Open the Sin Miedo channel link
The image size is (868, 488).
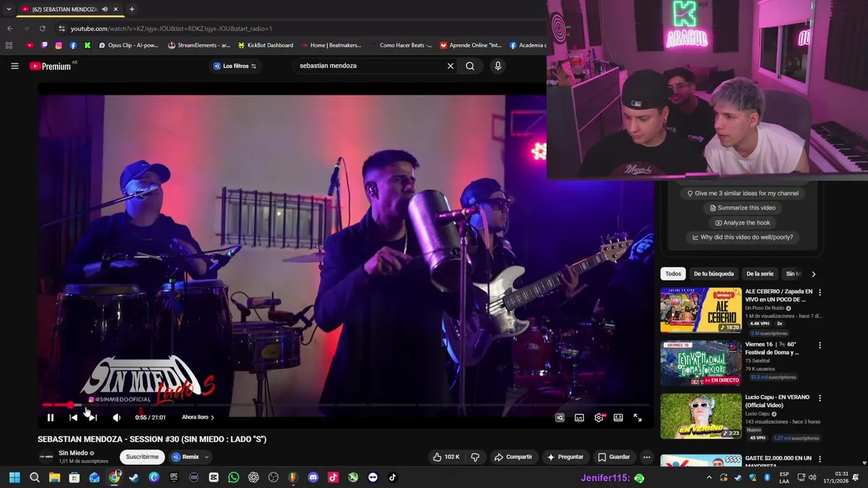pyautogui.click(x=73, y=453)
